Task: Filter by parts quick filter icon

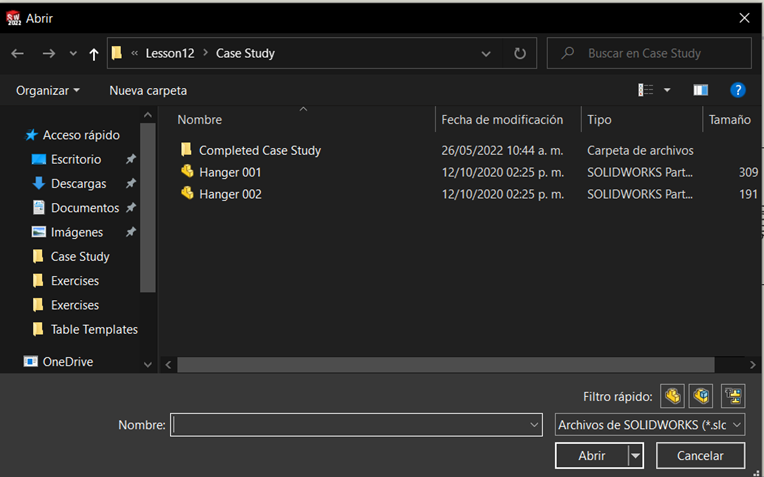Action: pos(672,396)
